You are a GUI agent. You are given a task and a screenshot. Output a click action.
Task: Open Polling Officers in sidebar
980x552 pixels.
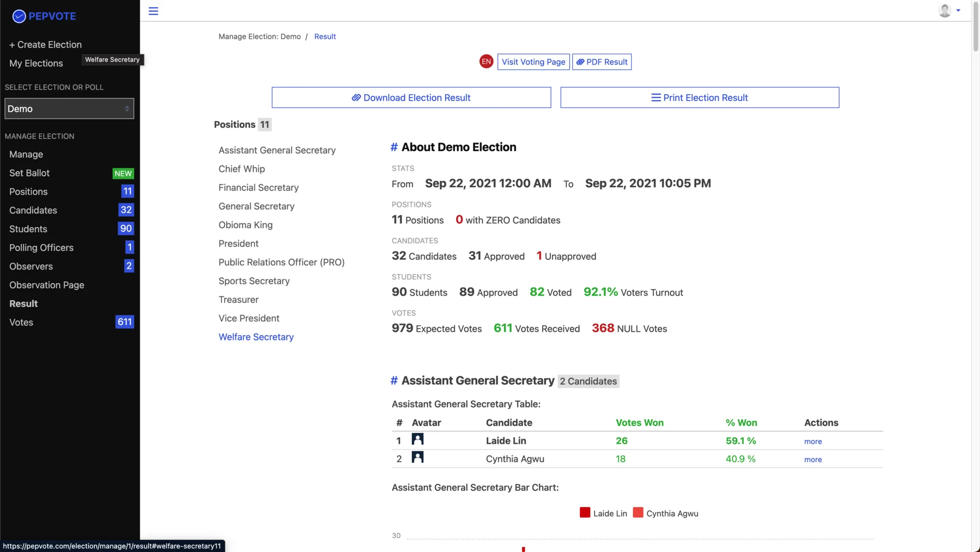tap(41, 248)
